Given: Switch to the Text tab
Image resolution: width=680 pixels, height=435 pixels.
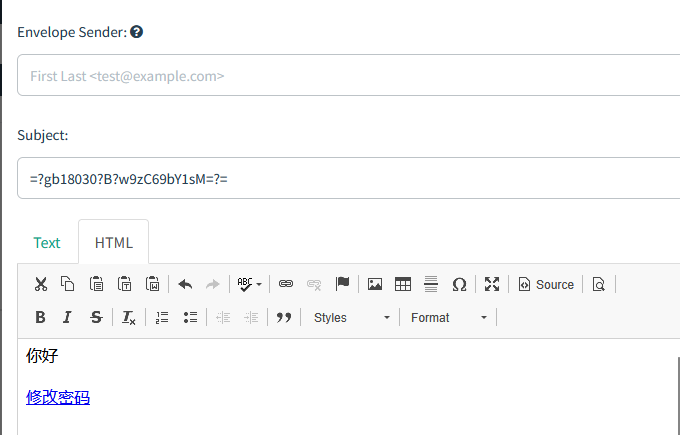Looking at the screenshot, I should coord(47,243).
